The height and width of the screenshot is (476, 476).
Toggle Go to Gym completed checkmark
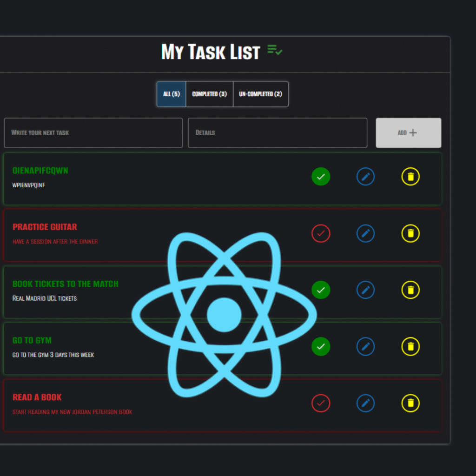321,346
